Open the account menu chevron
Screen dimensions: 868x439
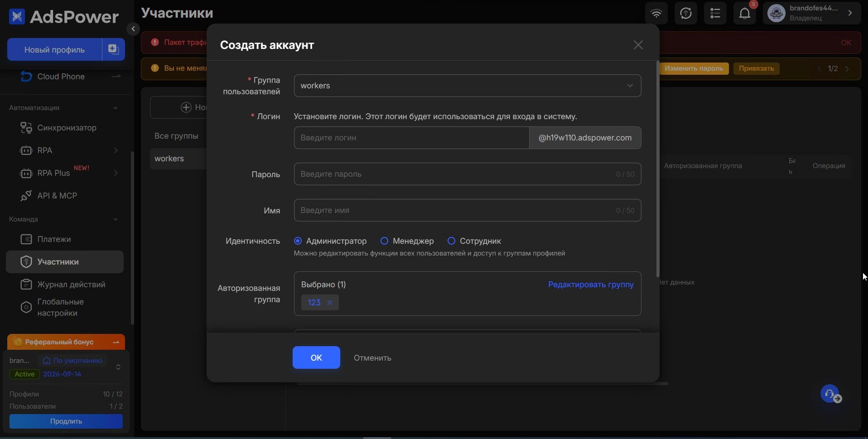(850, 13)
